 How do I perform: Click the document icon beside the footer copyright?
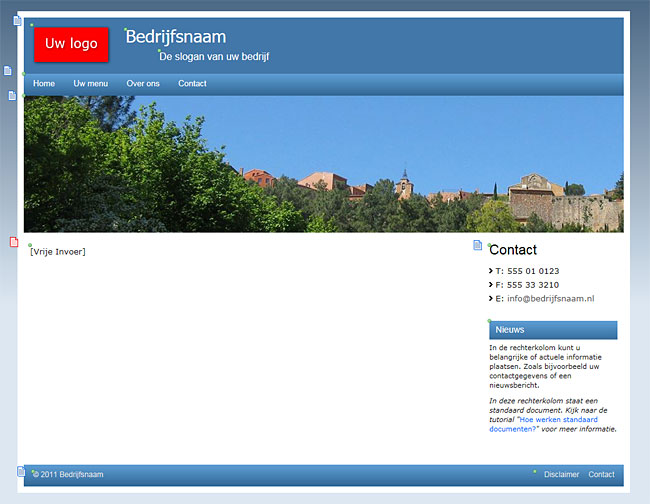click(21, 471)
